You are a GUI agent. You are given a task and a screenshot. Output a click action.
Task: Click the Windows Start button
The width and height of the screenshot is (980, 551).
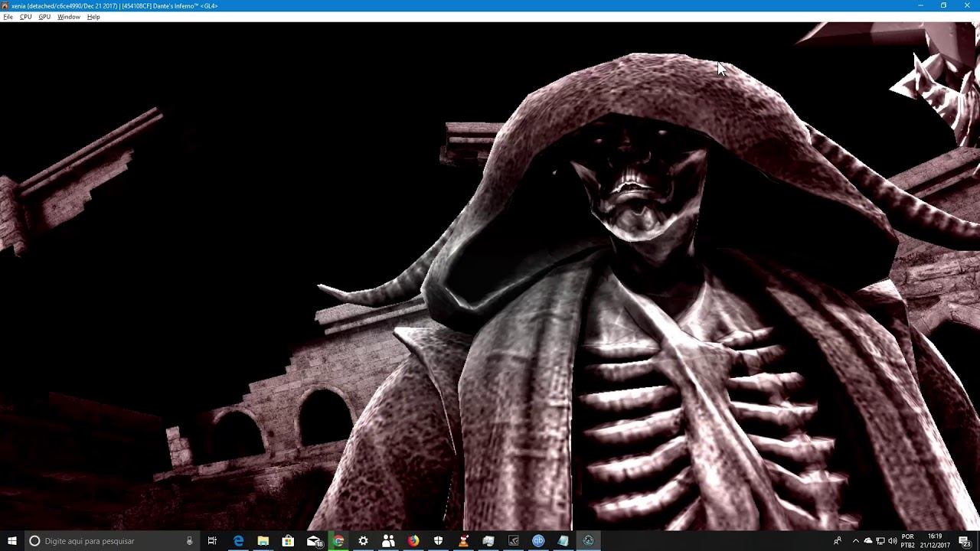(x=12, y=541)
